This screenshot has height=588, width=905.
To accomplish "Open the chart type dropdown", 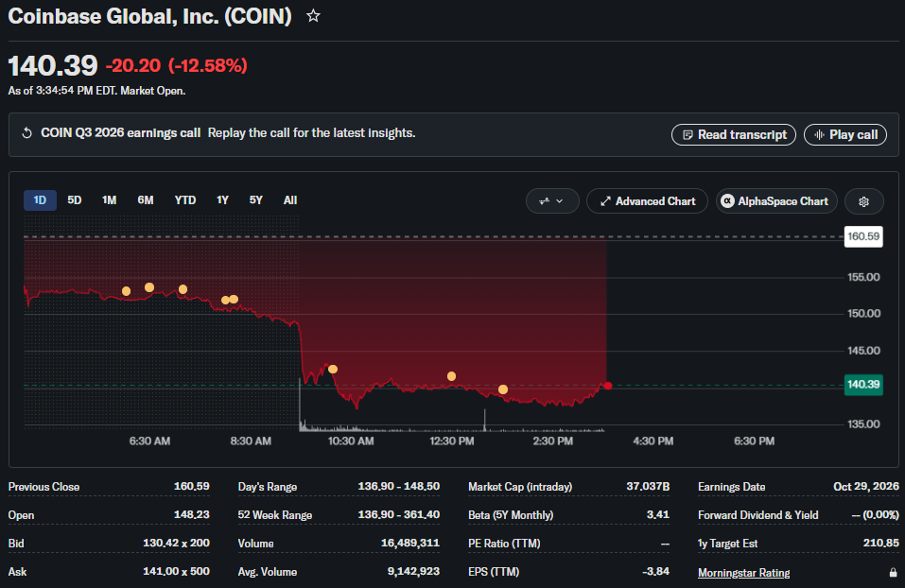I will (551, 201).
